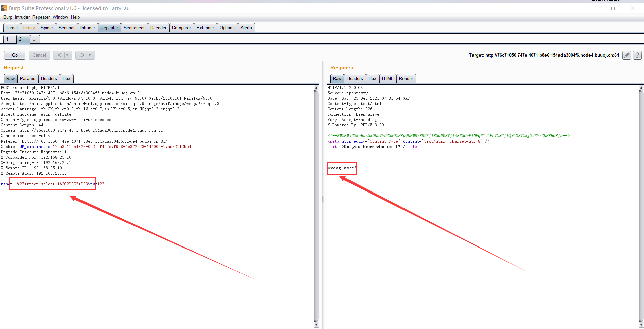Open the Request Hex tab

tap(67, 79)
